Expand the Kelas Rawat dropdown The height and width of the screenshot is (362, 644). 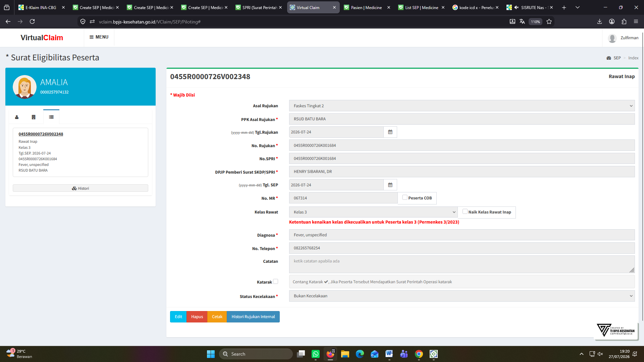click(373, 212)
